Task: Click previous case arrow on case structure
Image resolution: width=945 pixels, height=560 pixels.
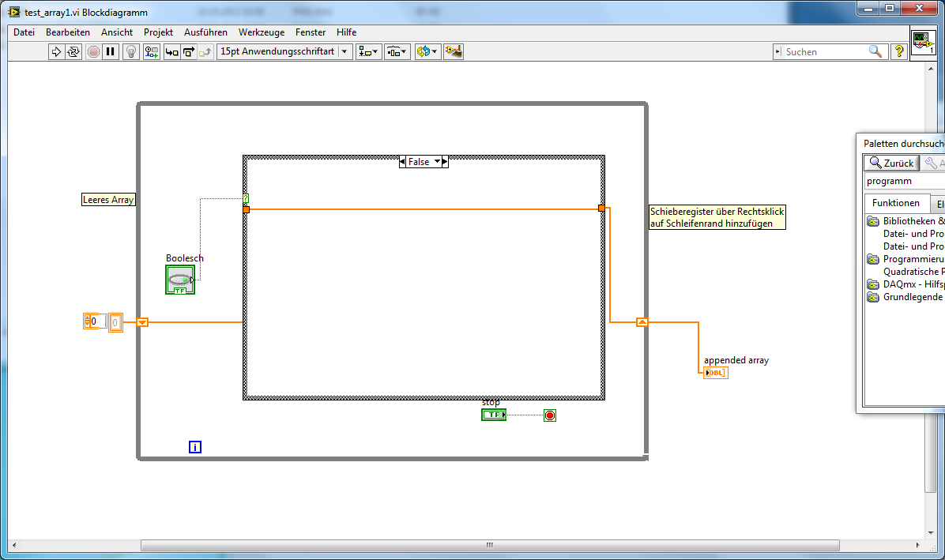Action: click(x=403, y=161)
